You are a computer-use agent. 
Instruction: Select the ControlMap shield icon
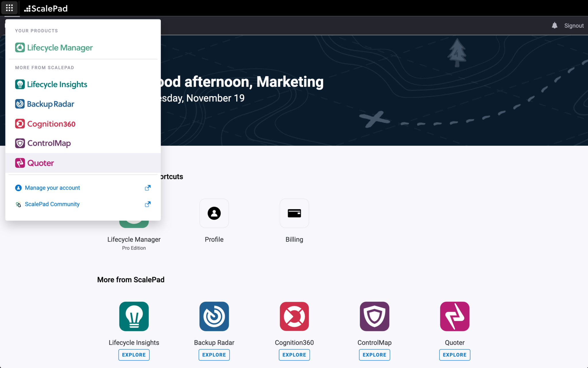coord(20,143)
